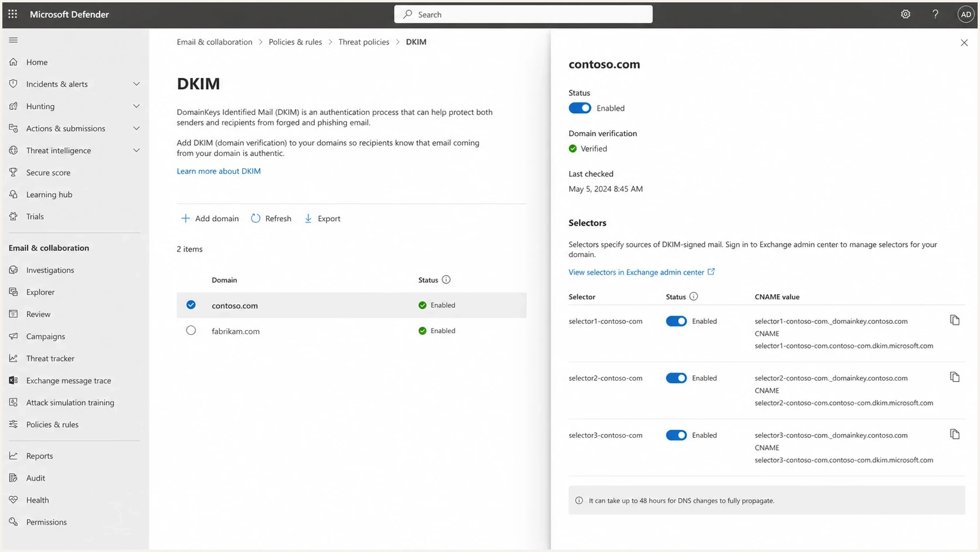Image resolution: width=980 pixels, height=552 pixels.
Task: Click the Health heart icon
Action: coord(13,500)
